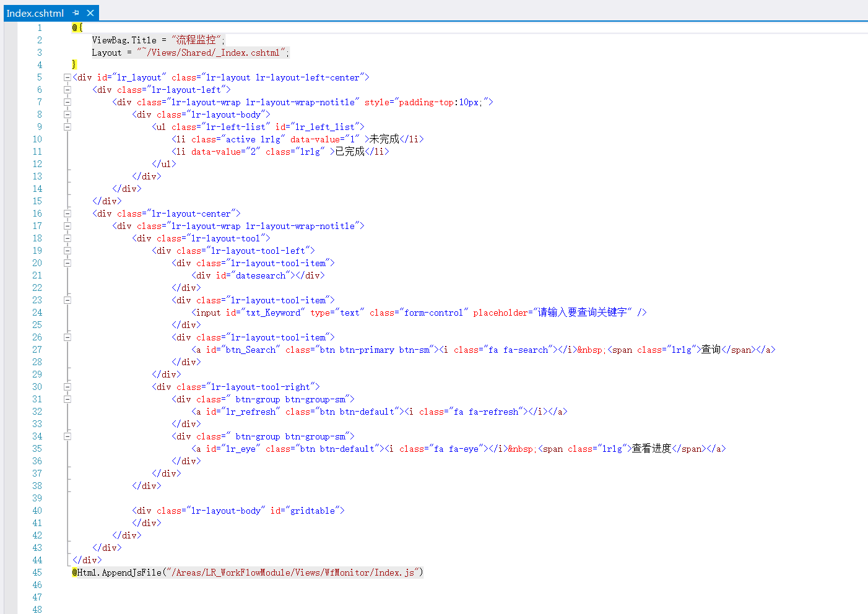Collapse the lr-layout-wrap div on line 17
This screenshot has width=868, height=614.
(x=67, y=226)
